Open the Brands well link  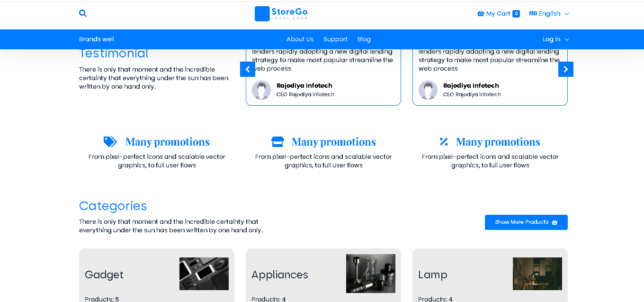coord(97,39)
